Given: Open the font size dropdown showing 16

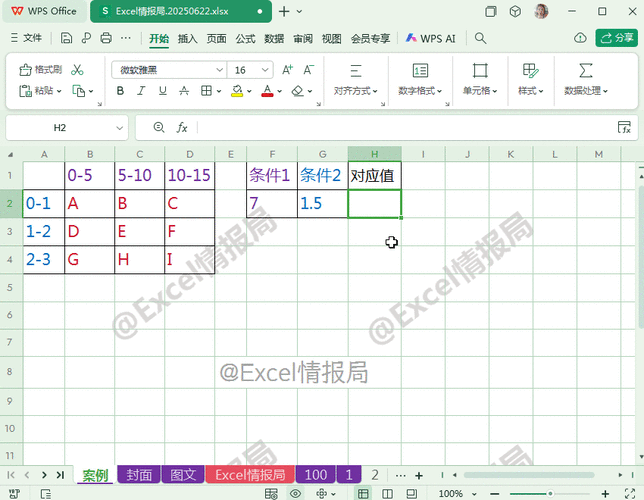Looking at the screenshot, I should (265, 70).
